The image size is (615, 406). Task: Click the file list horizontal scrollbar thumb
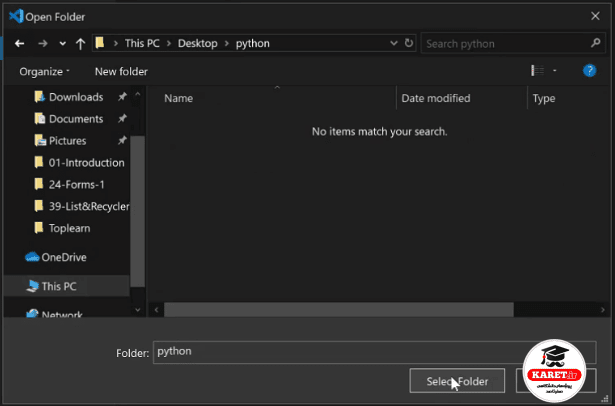coord(339,310)
